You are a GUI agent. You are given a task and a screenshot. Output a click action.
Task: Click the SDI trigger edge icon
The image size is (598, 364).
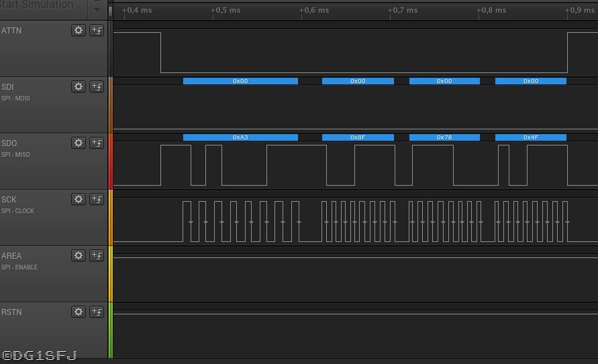[x=97, y=86]
